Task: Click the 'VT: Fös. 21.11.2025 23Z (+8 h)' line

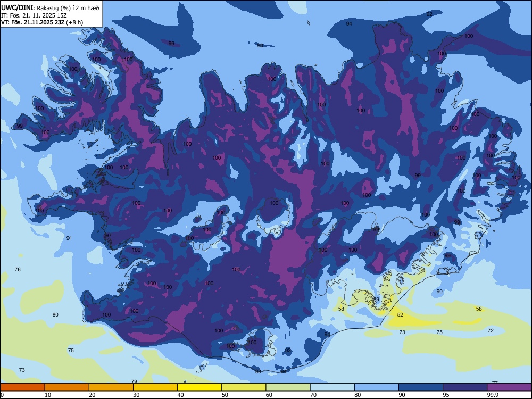Action: (41, 22)
